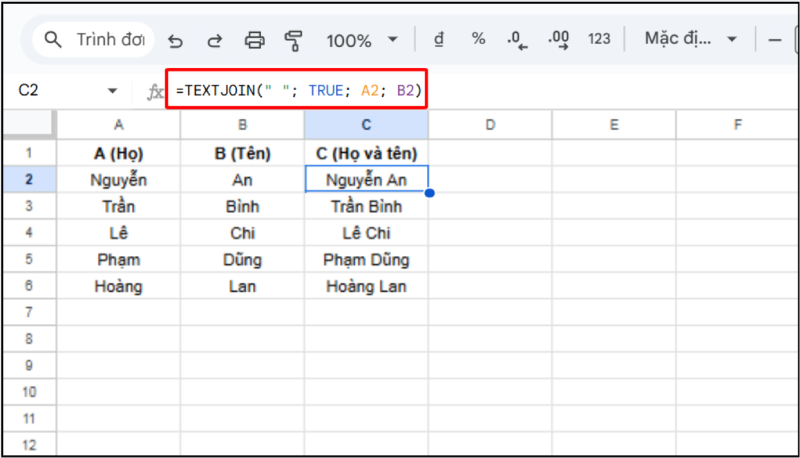Click cell 'Lan' in column B

pyautogui.click(x=242, y=286)
